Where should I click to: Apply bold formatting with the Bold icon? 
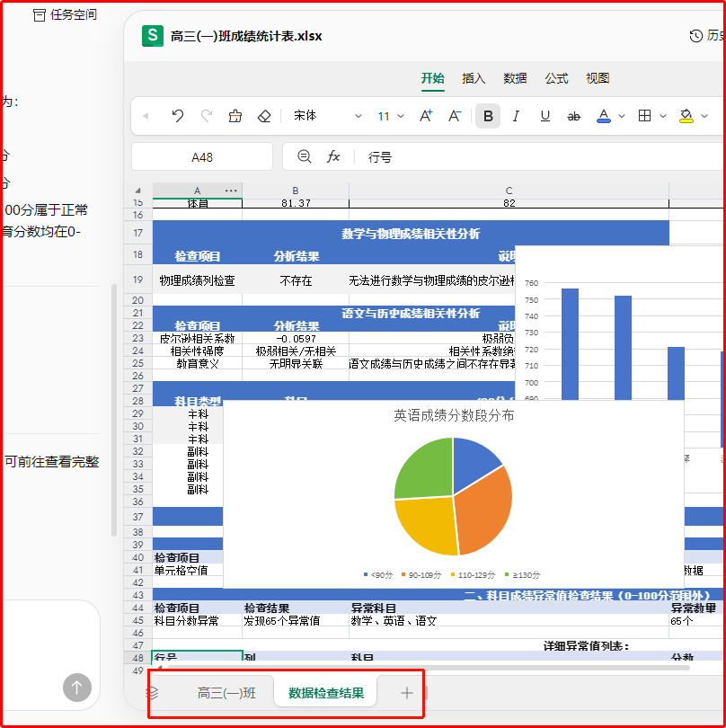(488, 116)
